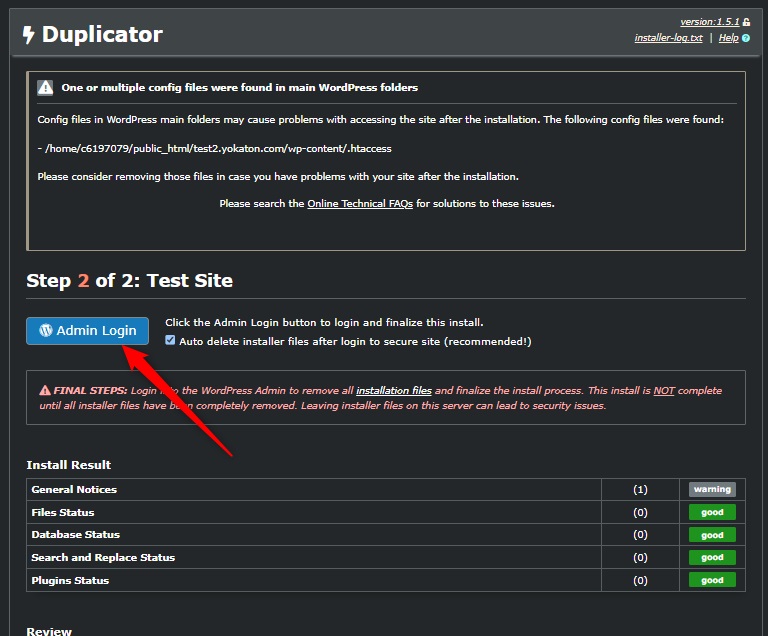This screenshot has height=636, width=768.
Task: Uncheck Auto delete installer files checkbox
Action: (170, 341)
